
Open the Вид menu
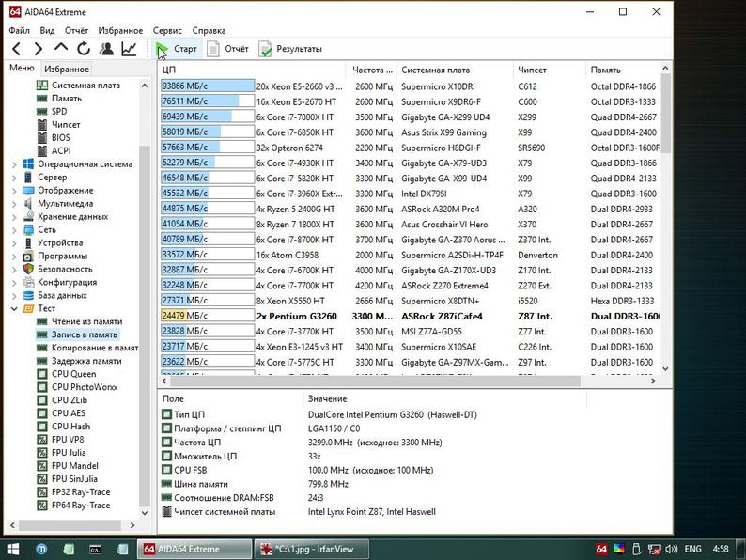click(47, 30)
